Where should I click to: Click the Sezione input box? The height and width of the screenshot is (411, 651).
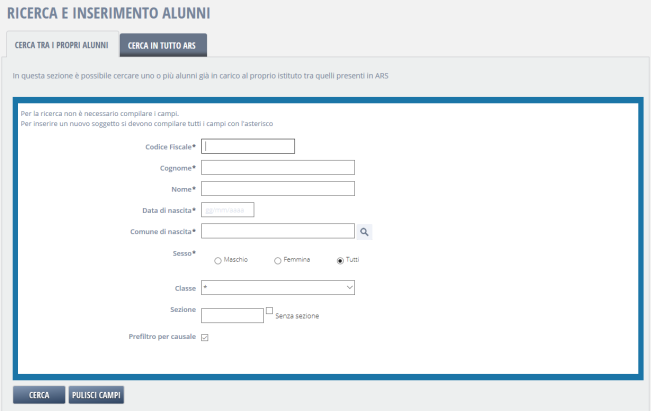[x=232, y=315]
